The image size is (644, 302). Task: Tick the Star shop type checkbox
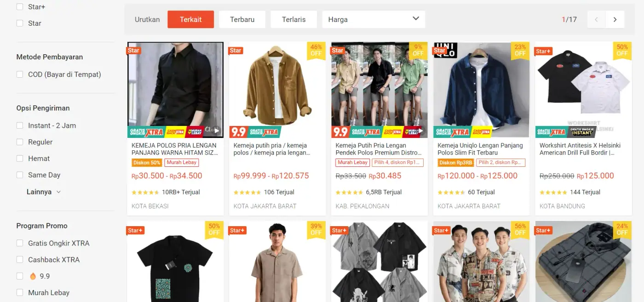pyautogui.click(x=20, y=23)
